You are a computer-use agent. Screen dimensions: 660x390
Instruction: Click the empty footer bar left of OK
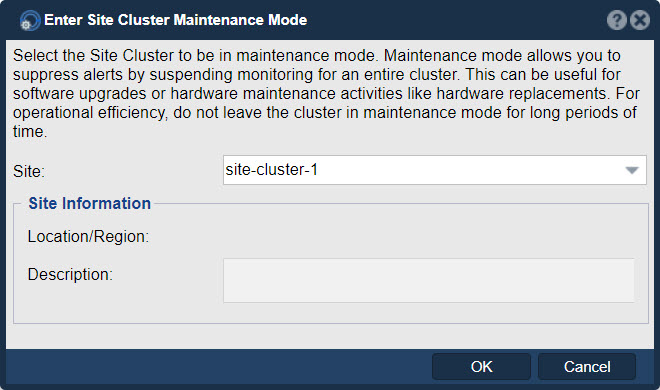pyautogui.click(x=219, y=367)
